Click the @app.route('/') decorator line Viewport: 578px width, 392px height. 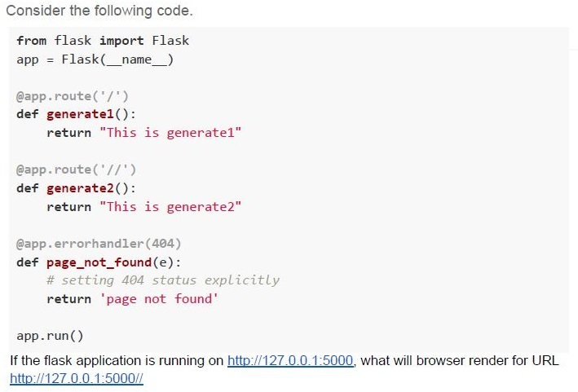pyautogui.click(x=73, y=96)
